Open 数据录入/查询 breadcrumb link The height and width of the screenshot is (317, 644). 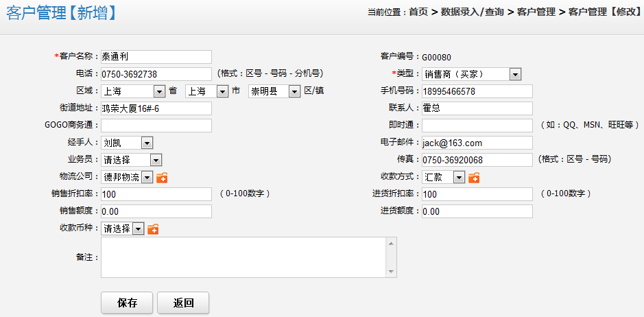[x=472, y=12]
